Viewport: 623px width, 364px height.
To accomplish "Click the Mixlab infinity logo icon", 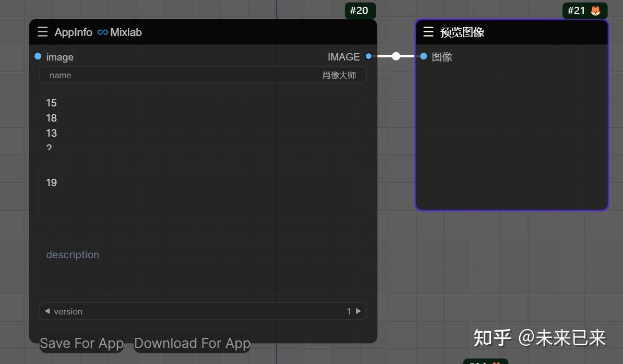I will [102, 32].
